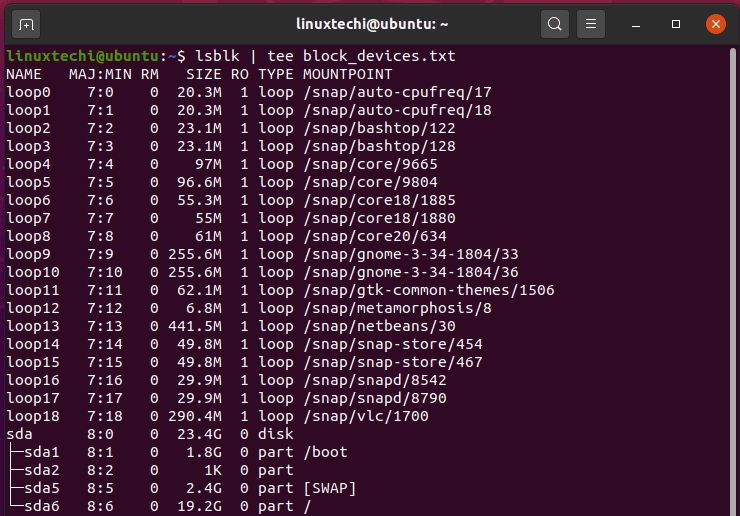Click the path /snap/gnome-3-34-1804/33
Screen dimensions: 740x516
(x=411, y=254)
